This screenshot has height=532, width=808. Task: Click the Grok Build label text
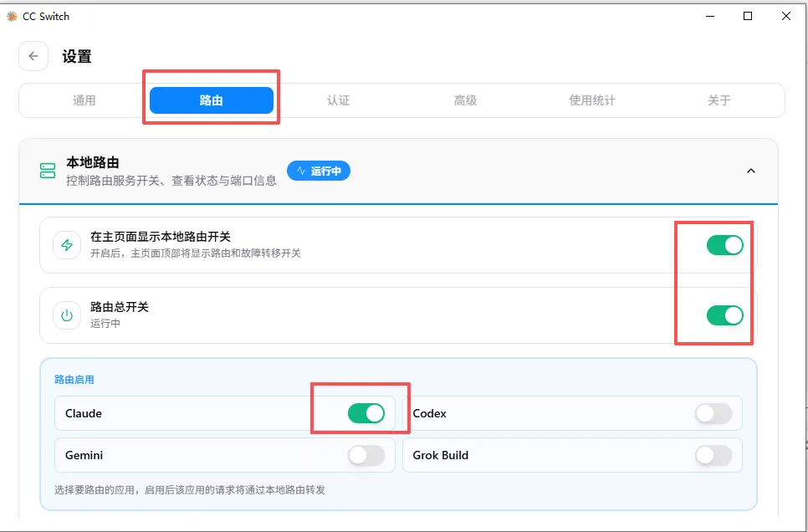(x=441, y=456)
